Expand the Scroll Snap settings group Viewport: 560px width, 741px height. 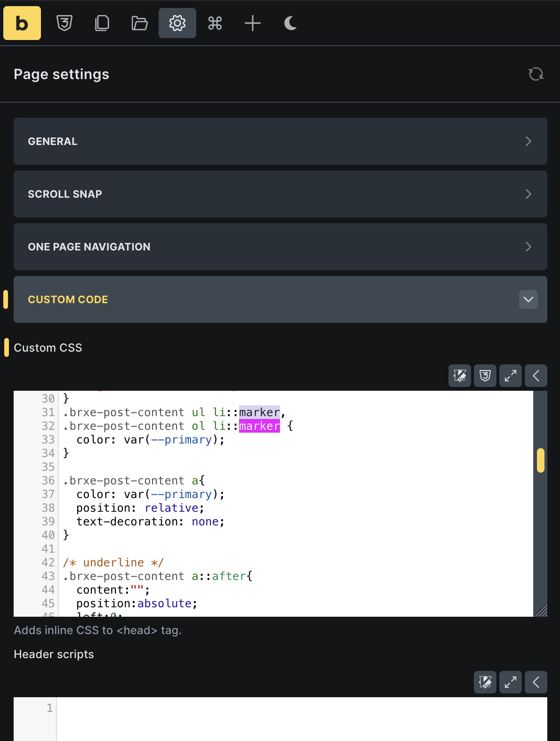[x=280, y=194]
